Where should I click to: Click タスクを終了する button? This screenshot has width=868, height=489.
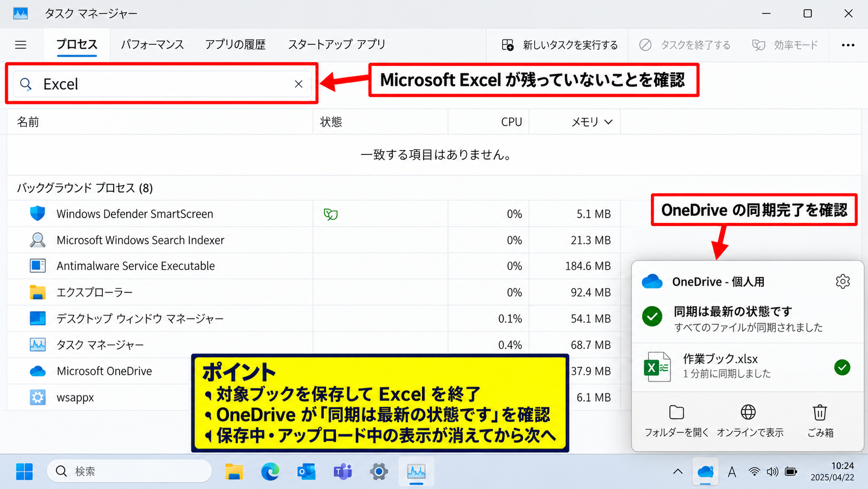685,45
